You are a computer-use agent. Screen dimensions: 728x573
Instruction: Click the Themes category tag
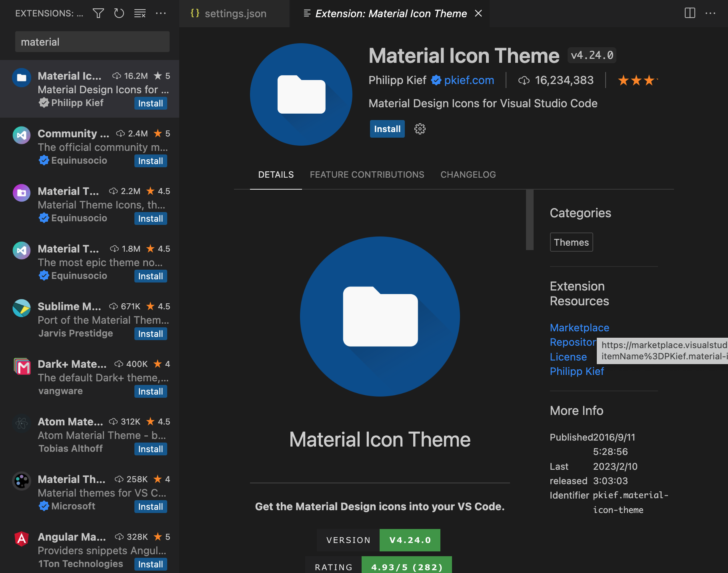tap(571, 242)
